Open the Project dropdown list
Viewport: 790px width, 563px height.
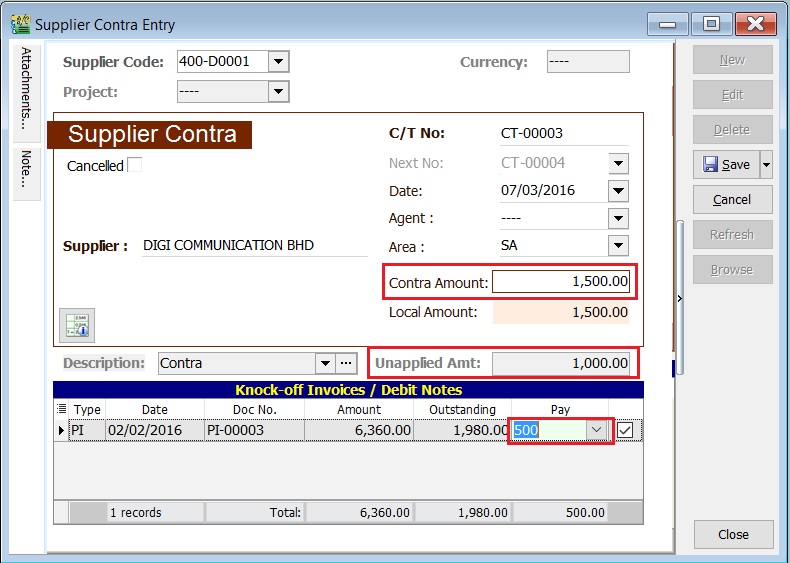point(278,92)
